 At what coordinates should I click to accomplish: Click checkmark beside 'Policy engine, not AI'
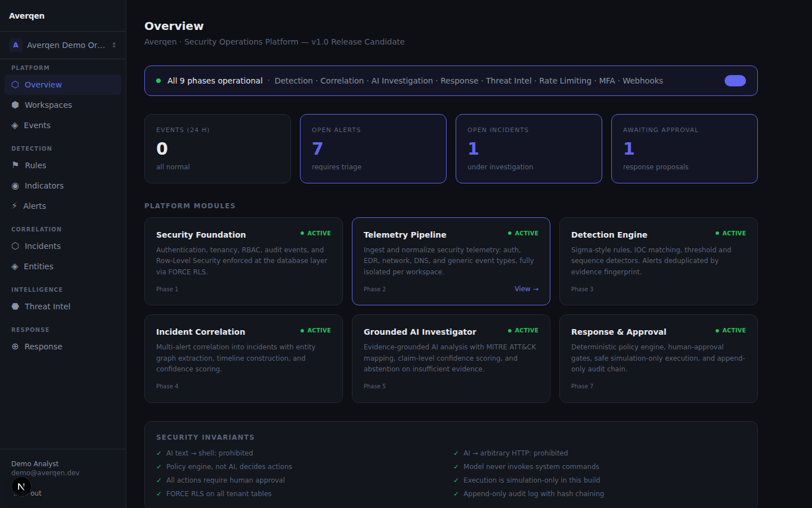pos(159,467)
